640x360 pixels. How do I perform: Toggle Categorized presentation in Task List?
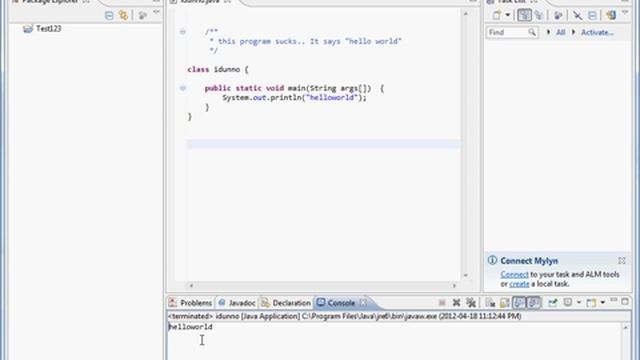[524, 16]
